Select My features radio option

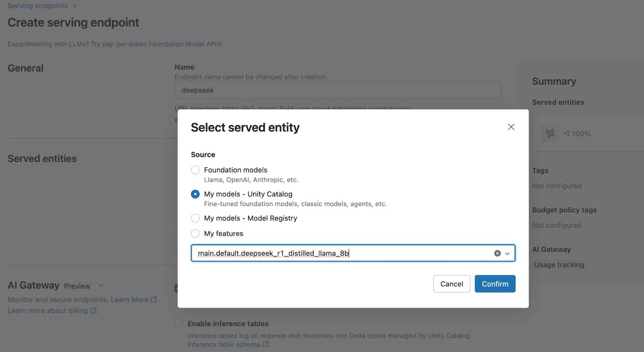[x=195, y=234]
